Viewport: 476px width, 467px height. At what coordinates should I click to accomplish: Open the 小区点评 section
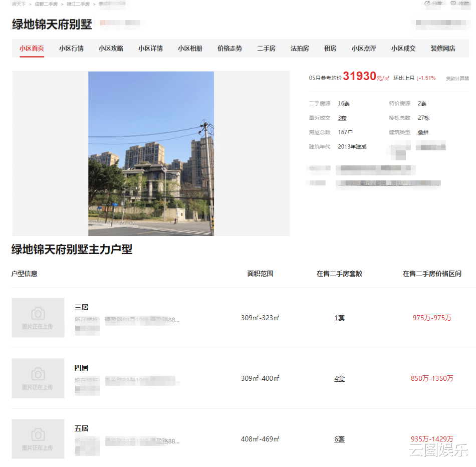364,48
